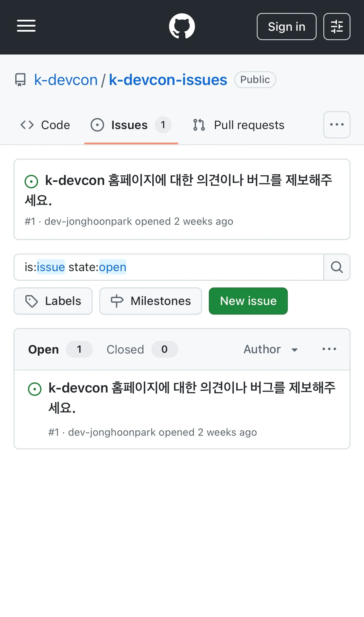
Task: Open the hamburger navigation menu
Action: pyautogui.click(x=26, y=26)
